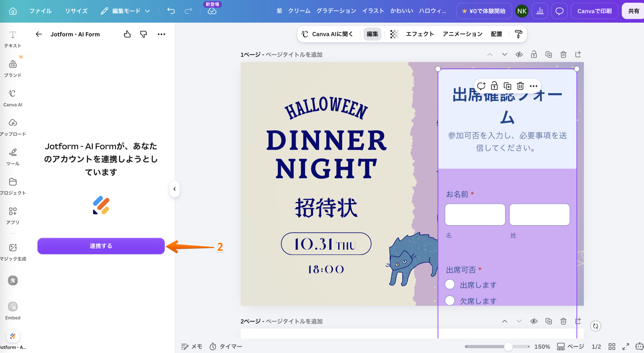Open the ファイル menu

pyautogui.click(x=41, y=11)
